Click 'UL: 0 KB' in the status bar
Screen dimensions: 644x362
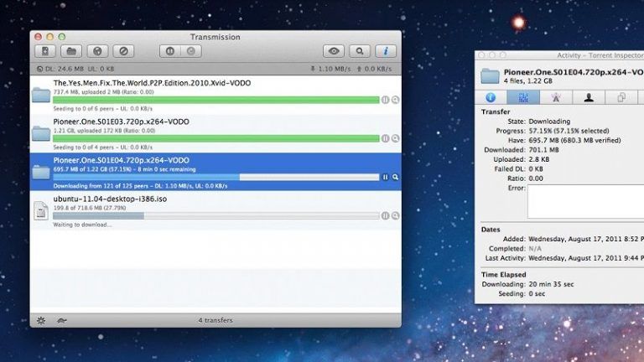point(101,69)
